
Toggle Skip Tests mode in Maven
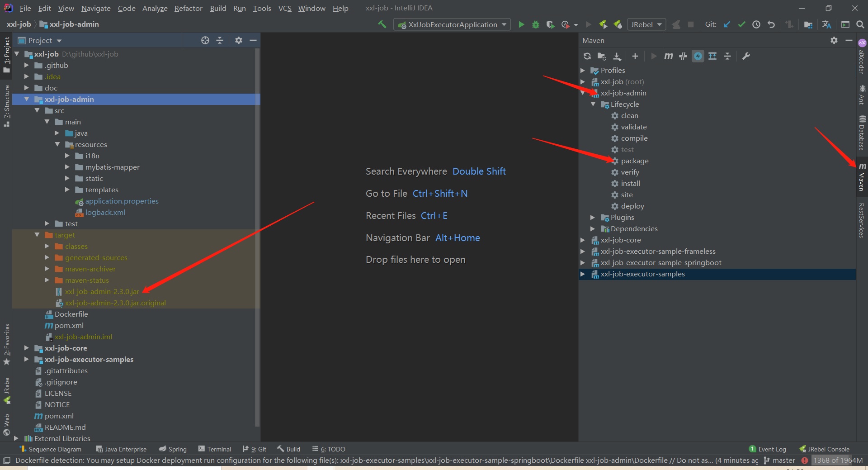click(698, 56)
